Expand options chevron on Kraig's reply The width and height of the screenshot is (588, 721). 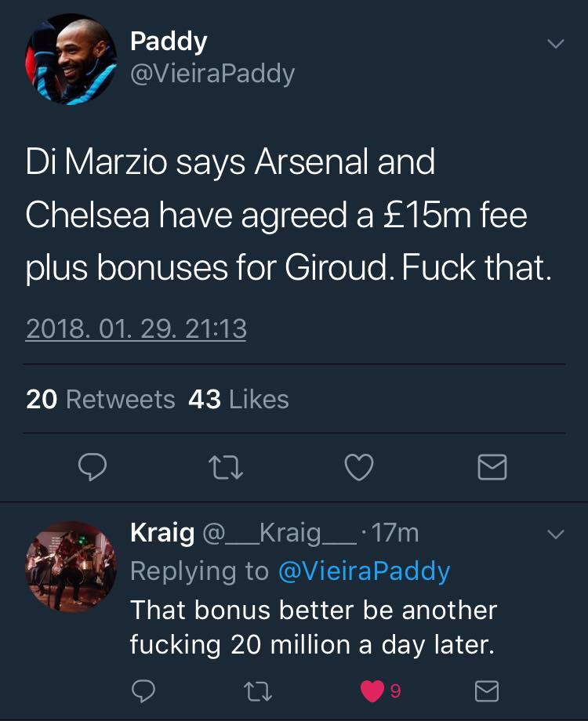(x=555, y=534)
